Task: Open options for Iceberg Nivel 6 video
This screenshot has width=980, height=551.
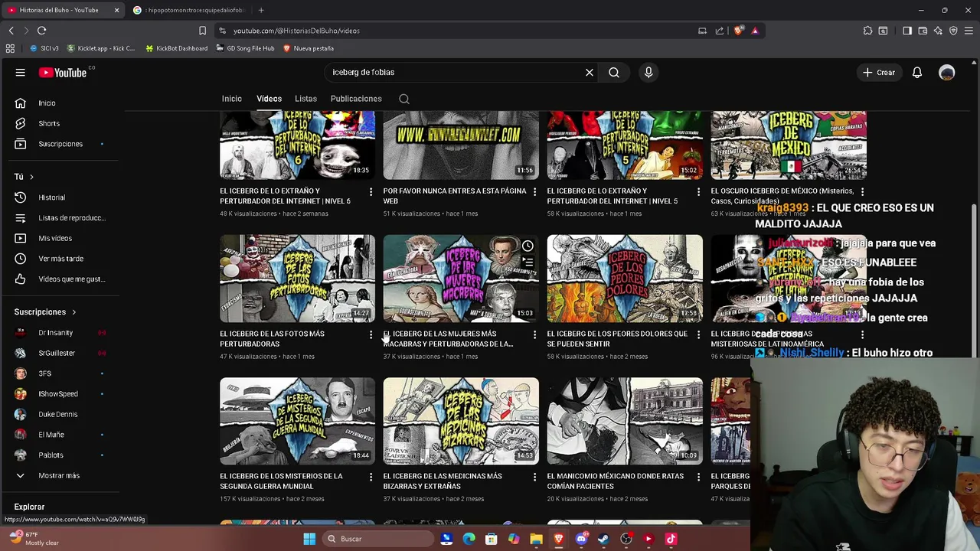Action: click(371, 191)
